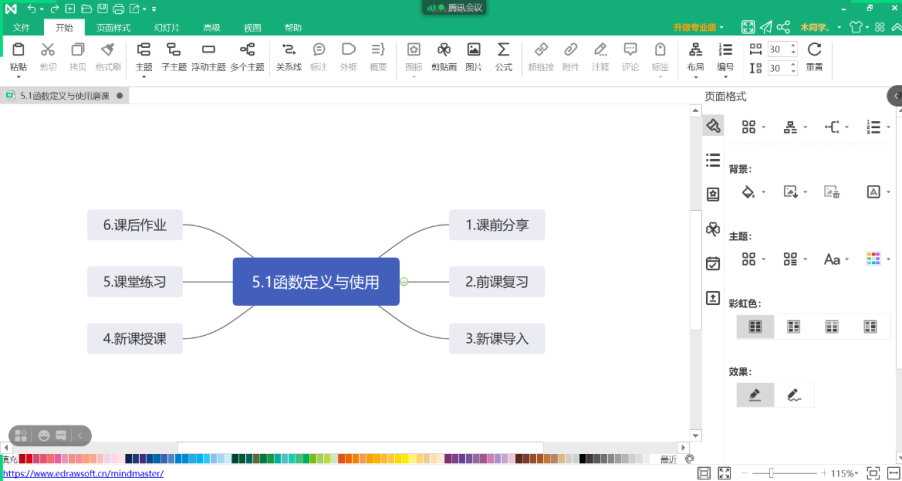Viewport: 902px width, 481px height.
Task: Click the undo arrow in title bar
Action: point(33,9)
